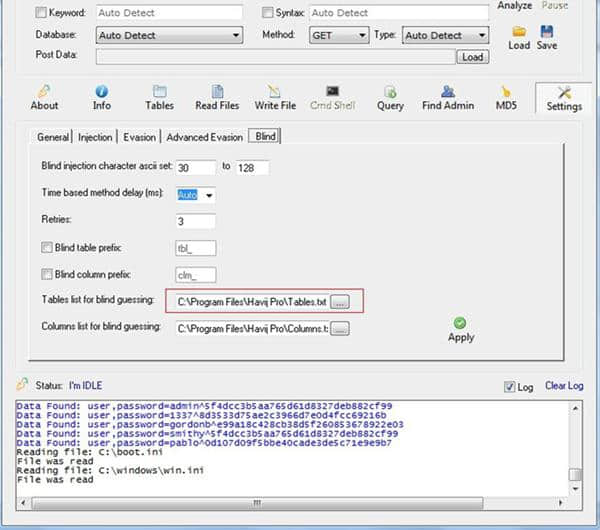Click the Clear Log link
The width and height of the screenshot is (600, 530).
tap(564, 386)
